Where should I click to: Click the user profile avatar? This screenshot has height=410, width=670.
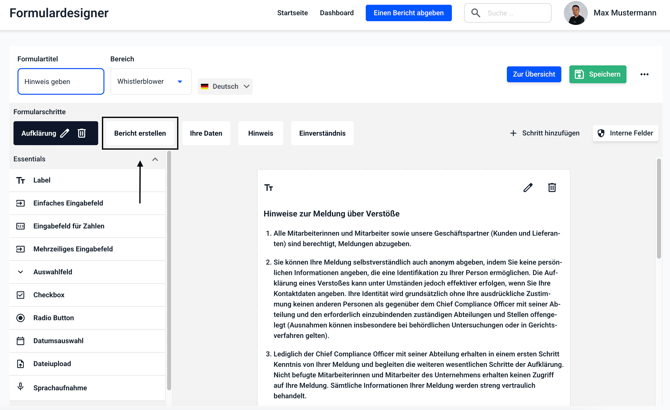point(575,13)
